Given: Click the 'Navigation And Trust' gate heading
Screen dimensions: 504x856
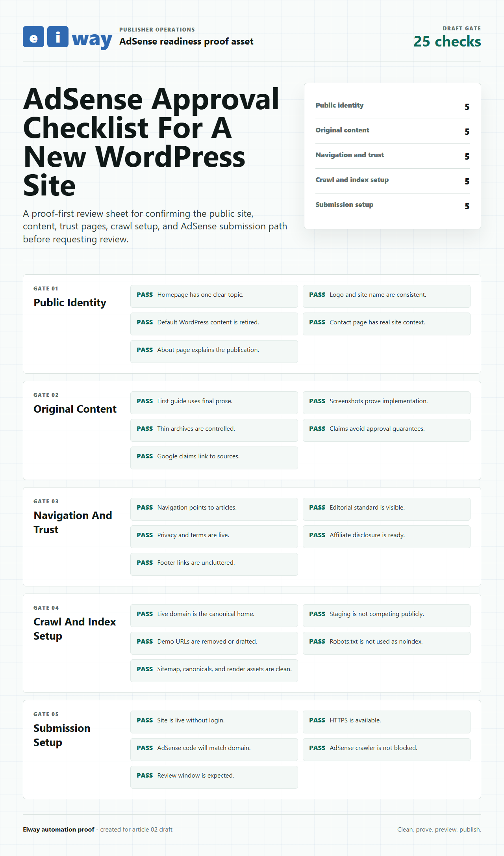Looking at the screenshot, I should point(73,522).
